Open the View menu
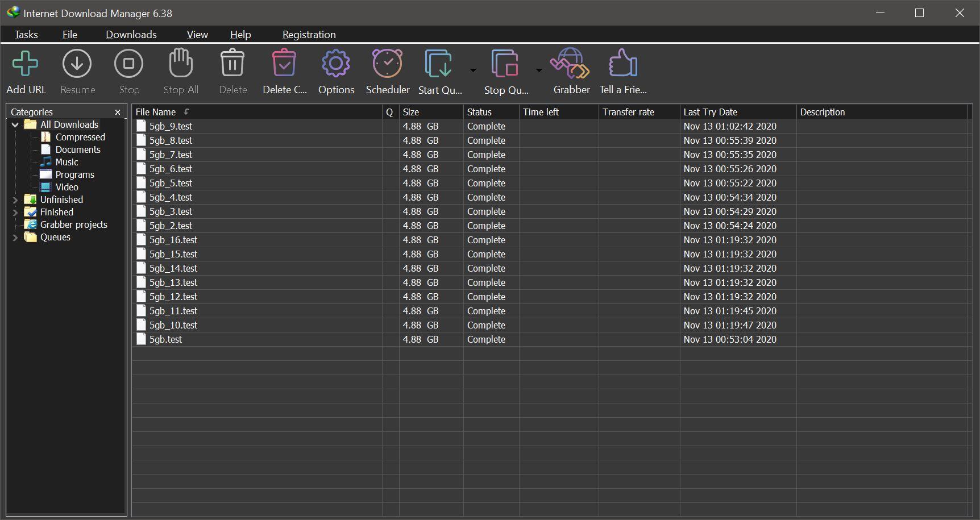980x520 pixels. point(197,34)
